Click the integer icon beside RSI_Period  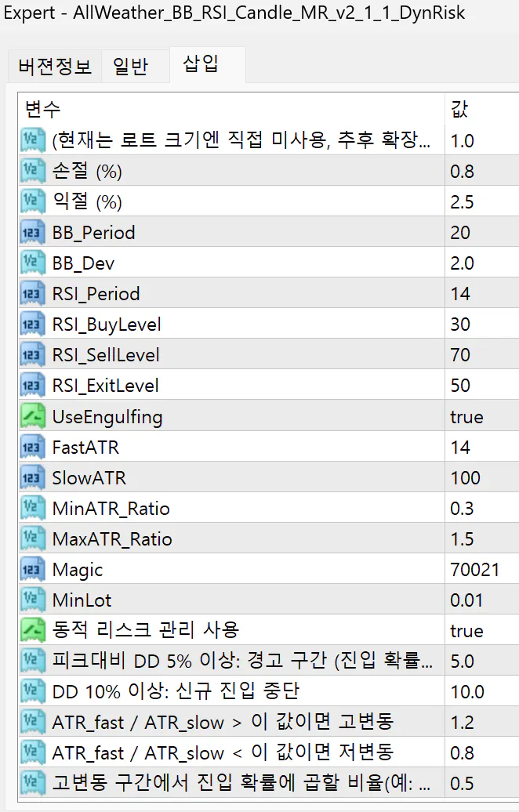pos(32,293)
